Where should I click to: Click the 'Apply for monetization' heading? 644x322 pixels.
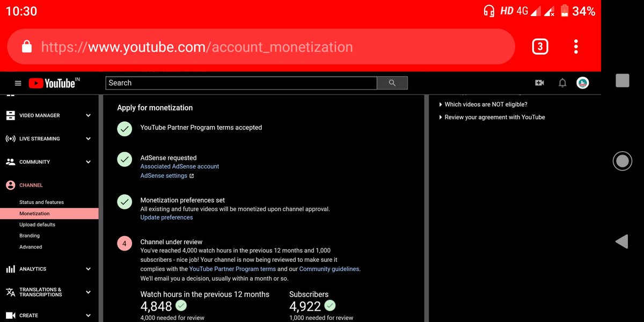[155, 108]
